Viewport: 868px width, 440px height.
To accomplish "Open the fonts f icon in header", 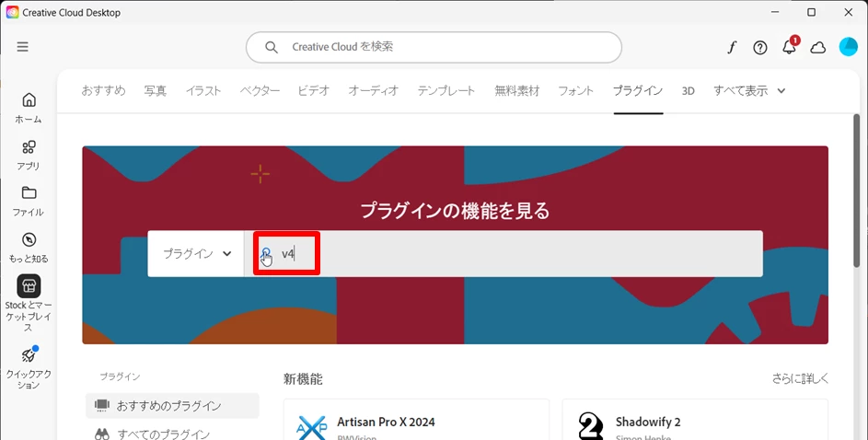I will tap(732, 47).
